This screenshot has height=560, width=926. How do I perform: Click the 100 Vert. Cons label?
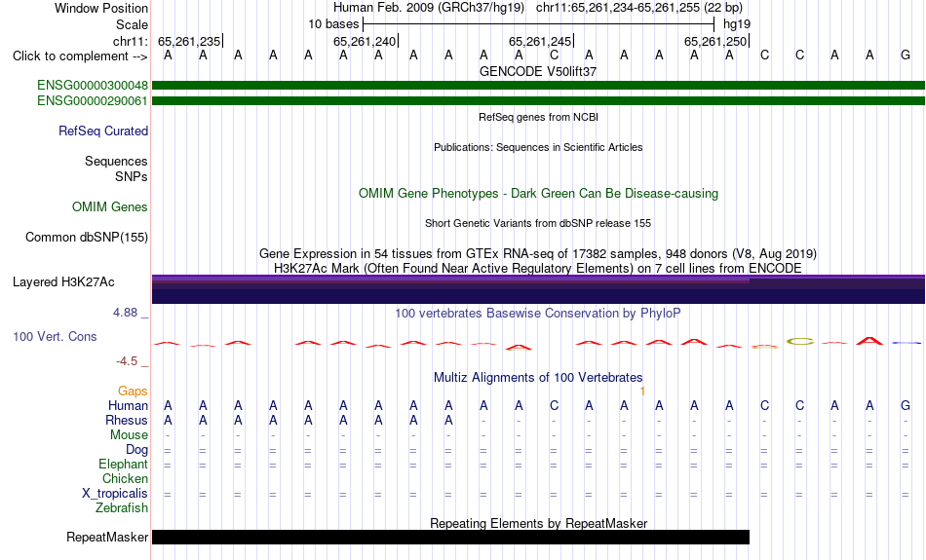(x=55, y=336)
